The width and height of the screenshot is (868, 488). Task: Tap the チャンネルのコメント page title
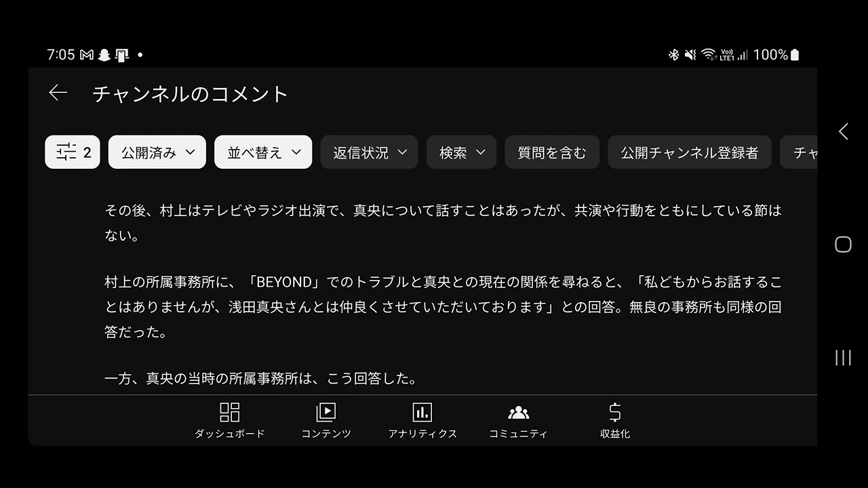pyautogui.click(x=191, y=94)
